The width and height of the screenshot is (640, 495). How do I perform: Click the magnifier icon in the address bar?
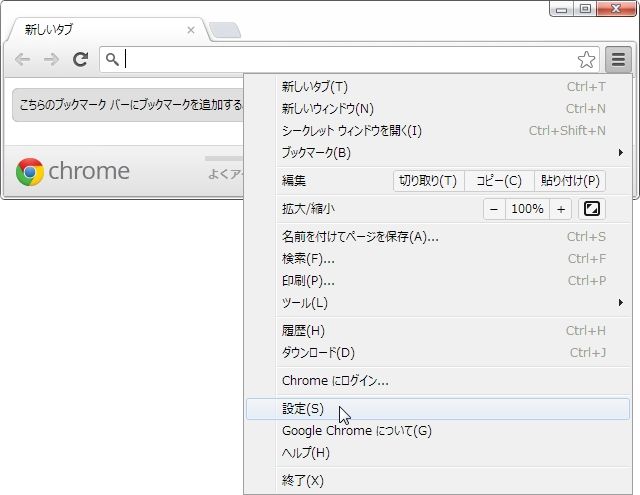[112, 60]
